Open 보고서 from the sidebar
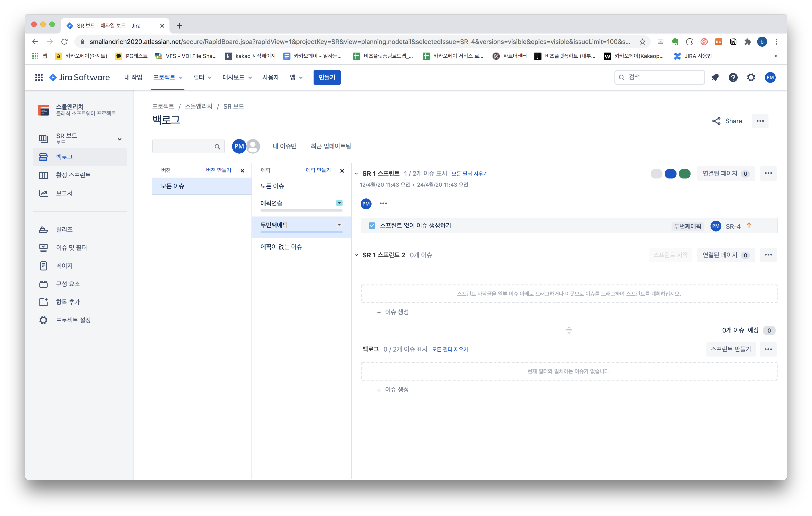The image size is (812, 516). click(x=64, y=193)
